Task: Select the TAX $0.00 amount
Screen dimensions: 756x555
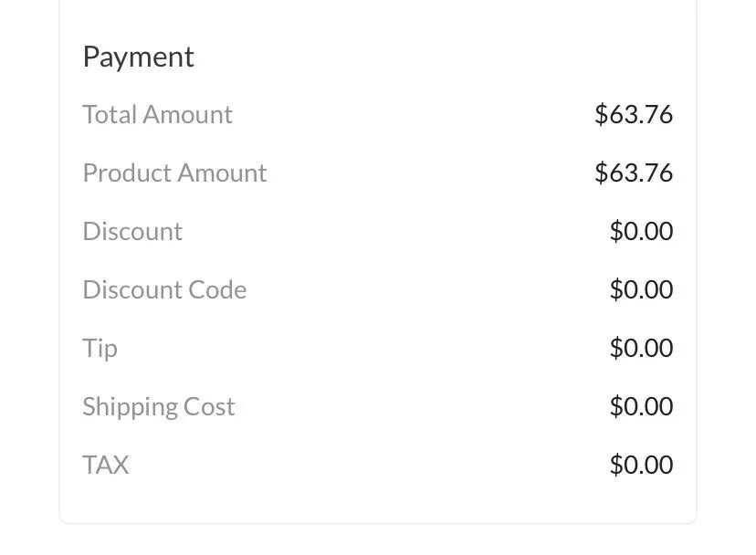Action: [x=641, y=465]
